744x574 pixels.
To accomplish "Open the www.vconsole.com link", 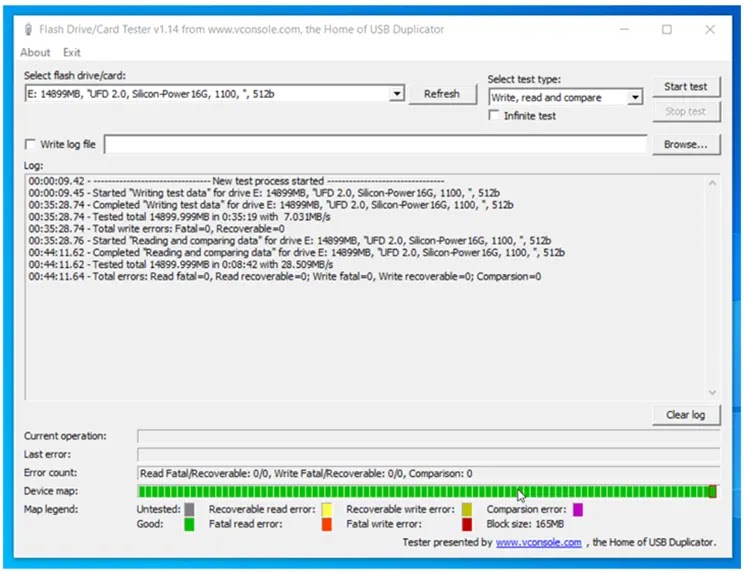I will 539,542.
